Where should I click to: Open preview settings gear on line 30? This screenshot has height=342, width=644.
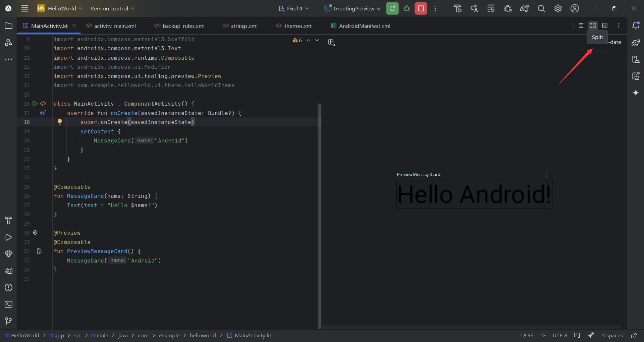(35, 232)
